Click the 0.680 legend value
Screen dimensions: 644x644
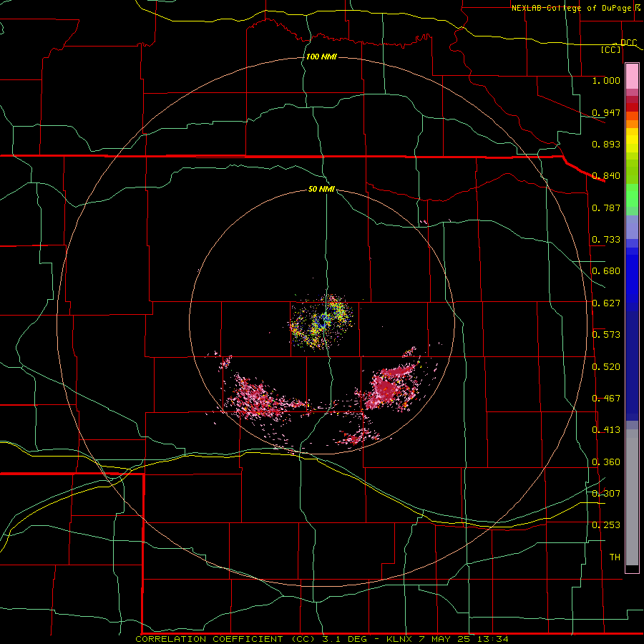[606, 271]
